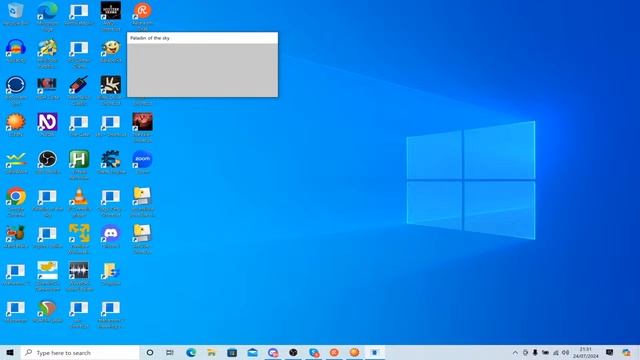Viewport: 640px width, 360px height.
Task: Open Microsoft Store from the taskbar
Action: 232,353
